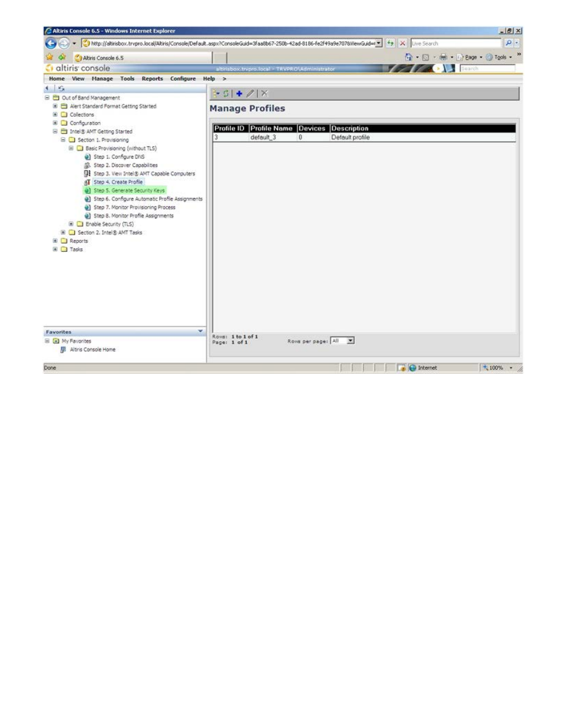Open the Rows per page dropdown

click(342, 341)
